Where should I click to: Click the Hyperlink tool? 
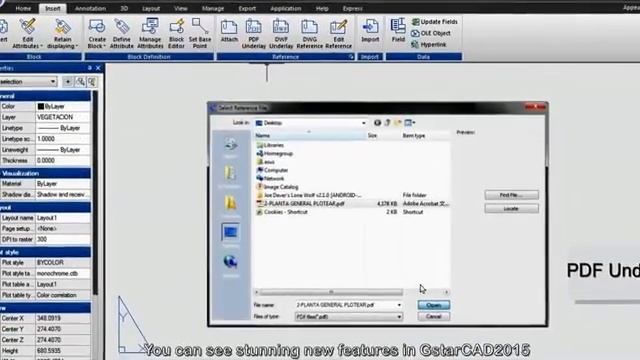pos(429,44)
